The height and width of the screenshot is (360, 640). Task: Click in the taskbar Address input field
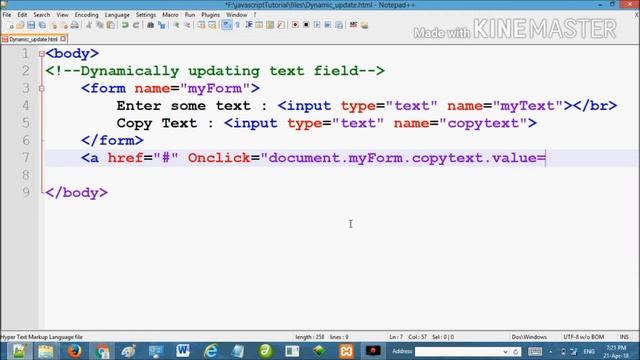click(x=458, y=351)
